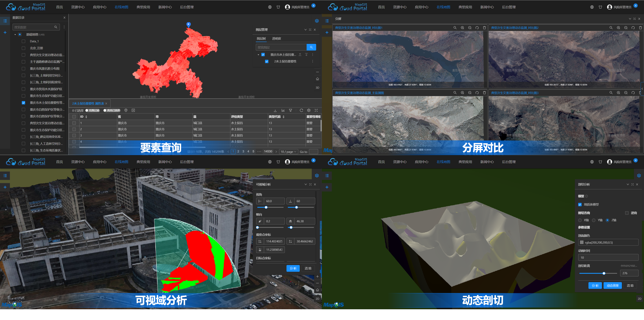Viewport: 644px width, 320px height.
Task: Open more options next to 数据目录 search
Action: coord(64,27)
